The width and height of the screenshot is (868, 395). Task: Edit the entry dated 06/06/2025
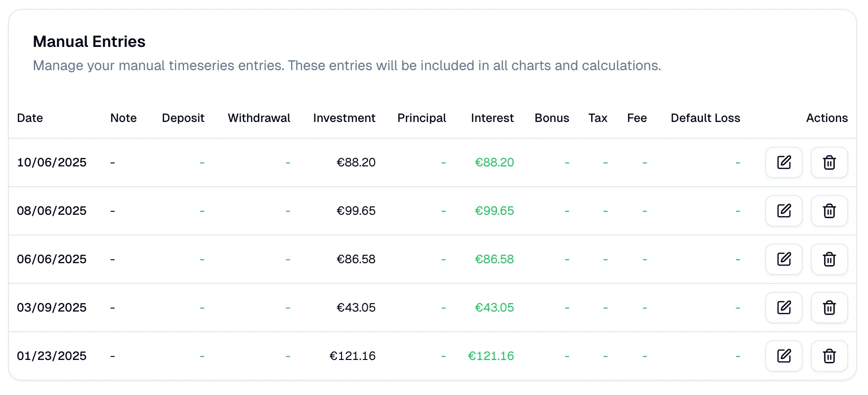point(783,259)
